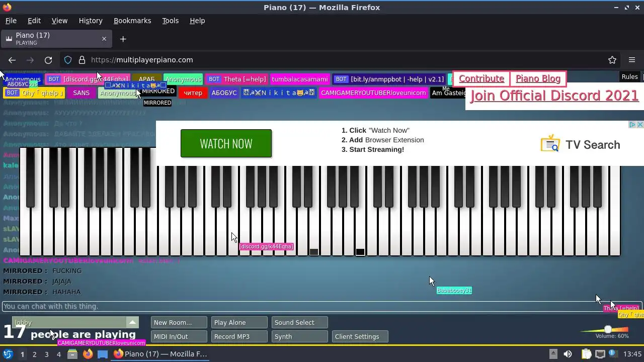The image size is (644, 362).
Task: Expand the lobby room selector dropdown arrow
Action: [132, 322]
